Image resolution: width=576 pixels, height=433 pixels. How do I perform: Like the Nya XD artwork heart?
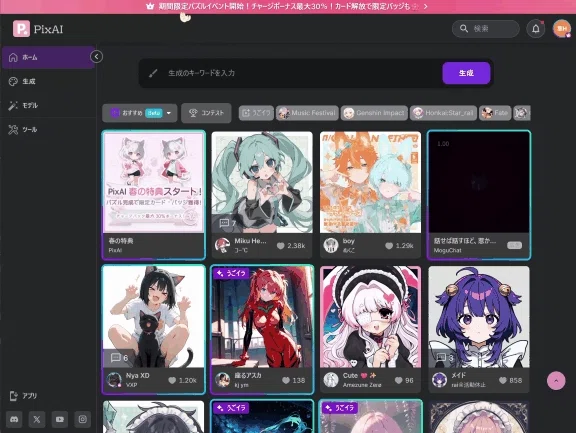[x=172, y=380]
